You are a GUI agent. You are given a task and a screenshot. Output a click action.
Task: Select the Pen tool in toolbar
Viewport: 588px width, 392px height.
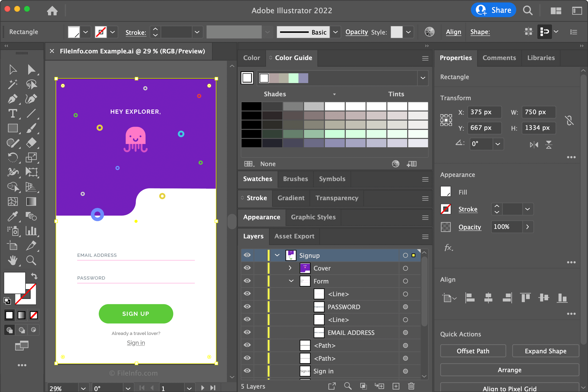pyautogui.click(x=12, y=98)
